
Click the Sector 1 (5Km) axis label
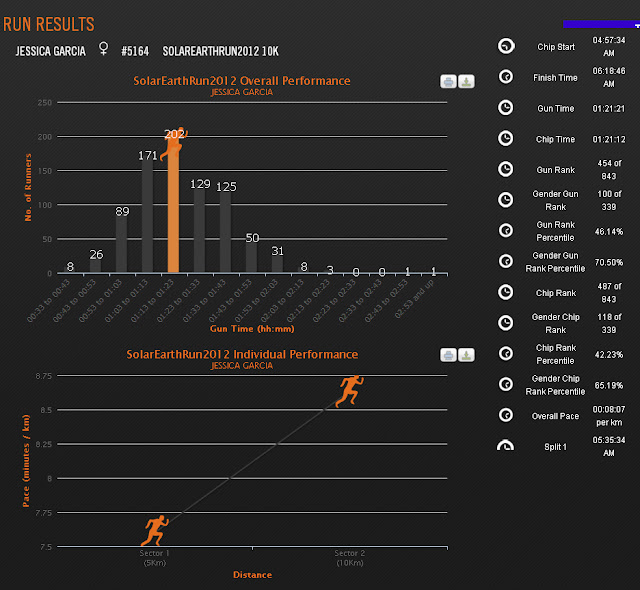(154, 558)
